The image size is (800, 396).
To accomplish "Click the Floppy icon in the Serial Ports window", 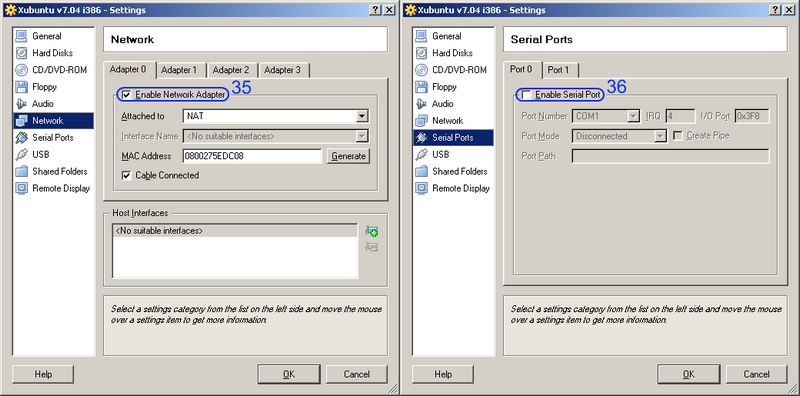I will (x=421, y=87).
